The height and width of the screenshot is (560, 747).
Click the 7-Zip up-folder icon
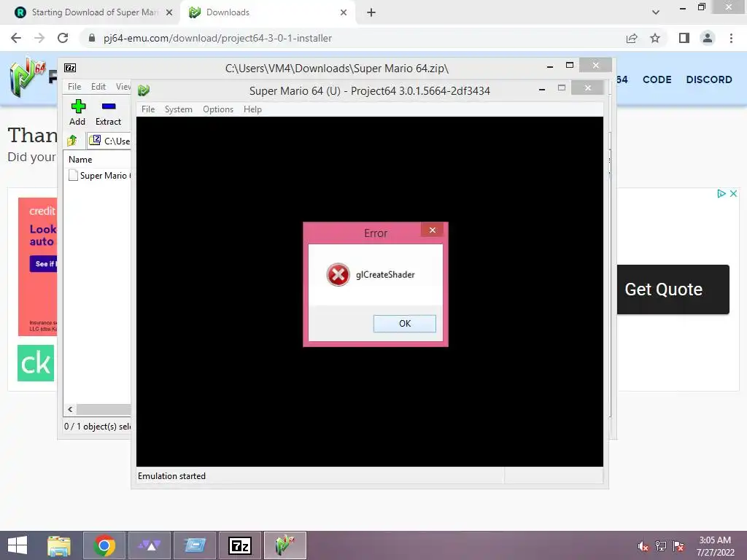pyautogui.click(x=72, y=141)
